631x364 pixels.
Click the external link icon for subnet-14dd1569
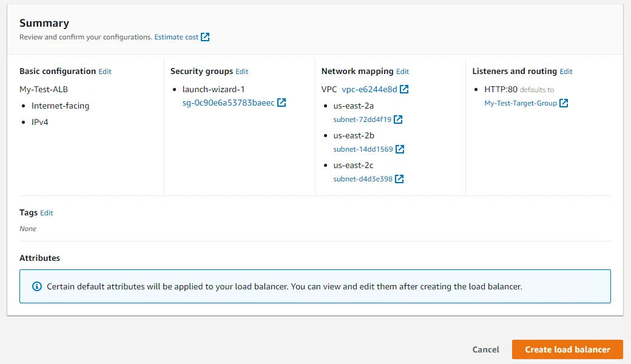tap(399, 149)
